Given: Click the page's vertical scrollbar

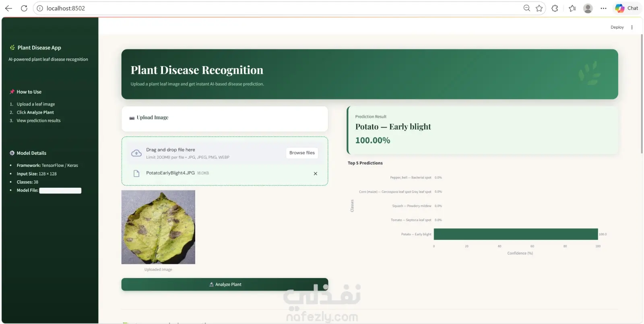Looking at the screenshot, I should [642, 93].
